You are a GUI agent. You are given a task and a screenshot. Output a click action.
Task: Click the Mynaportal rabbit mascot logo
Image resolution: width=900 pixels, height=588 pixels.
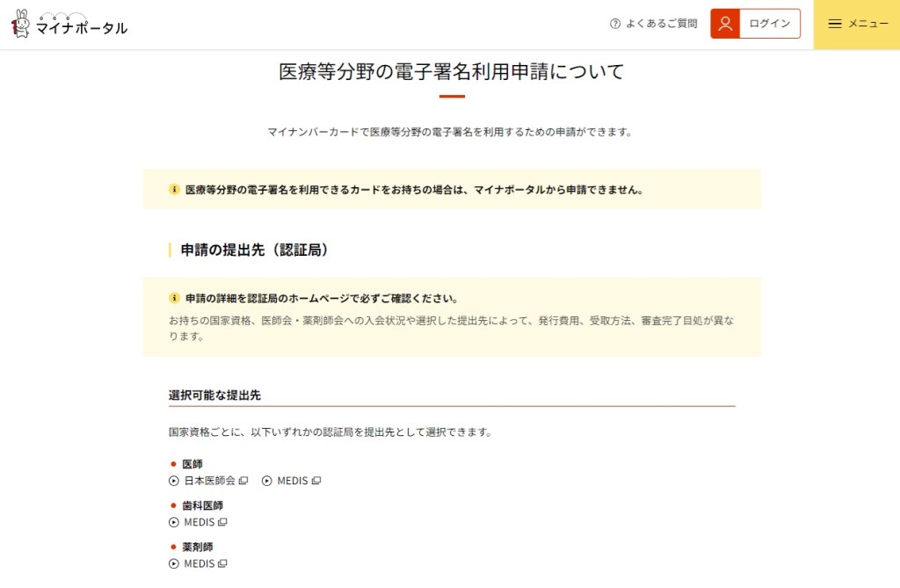point(21,24)
